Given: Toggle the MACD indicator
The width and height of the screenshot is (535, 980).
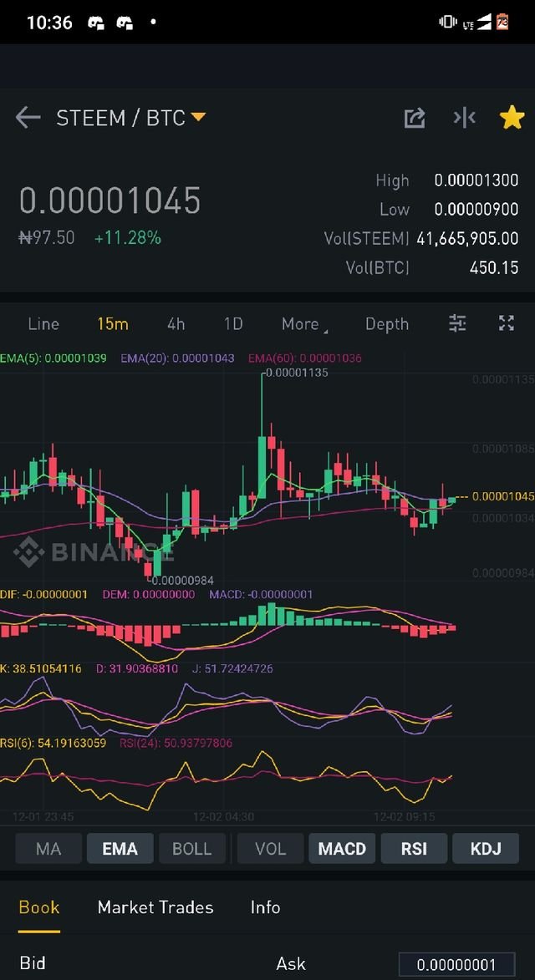Looking at the screenshot, I should click(342, 849).
